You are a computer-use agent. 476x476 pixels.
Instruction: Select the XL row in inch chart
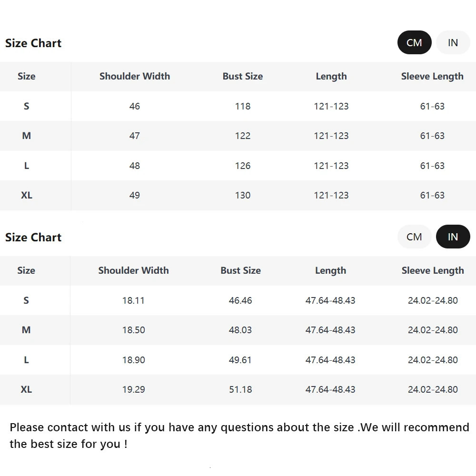pos(26,389)
